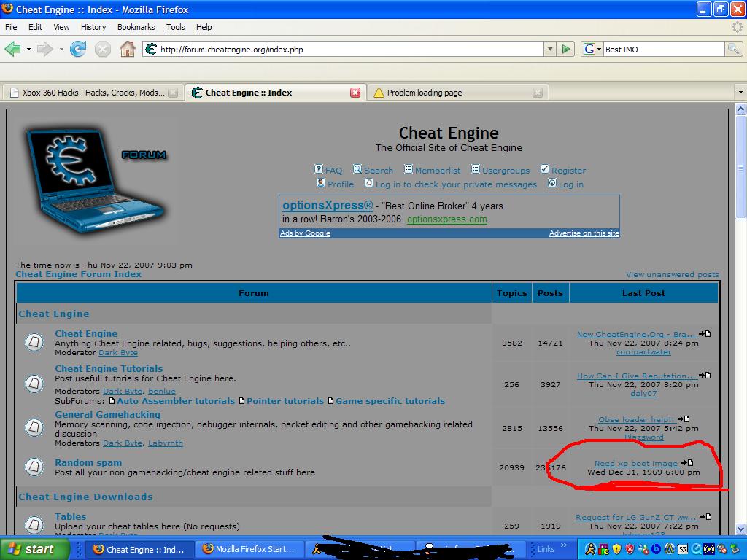
Task: Click the search magnifier icon in search box
Action: (x=733, y=50)
